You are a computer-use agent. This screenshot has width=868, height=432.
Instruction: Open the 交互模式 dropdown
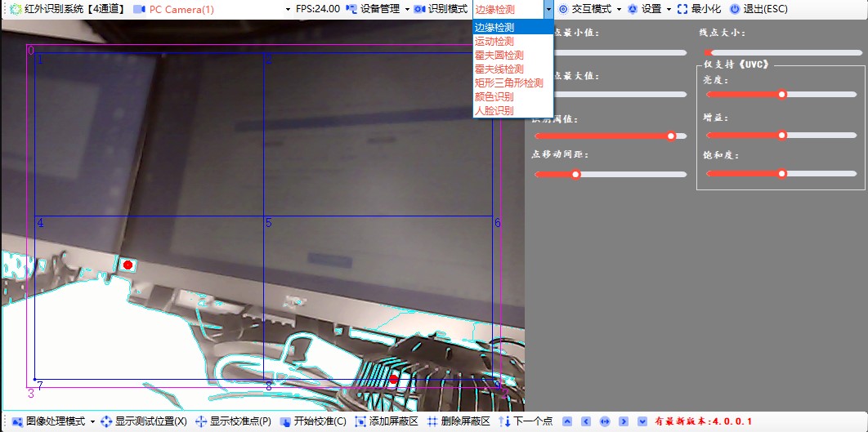(x=590, y=10)
